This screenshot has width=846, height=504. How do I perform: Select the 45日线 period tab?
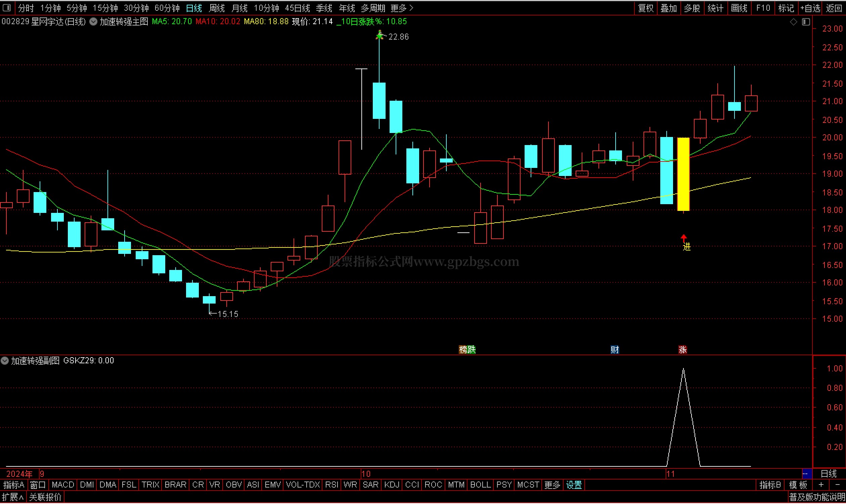coord(298,8)
